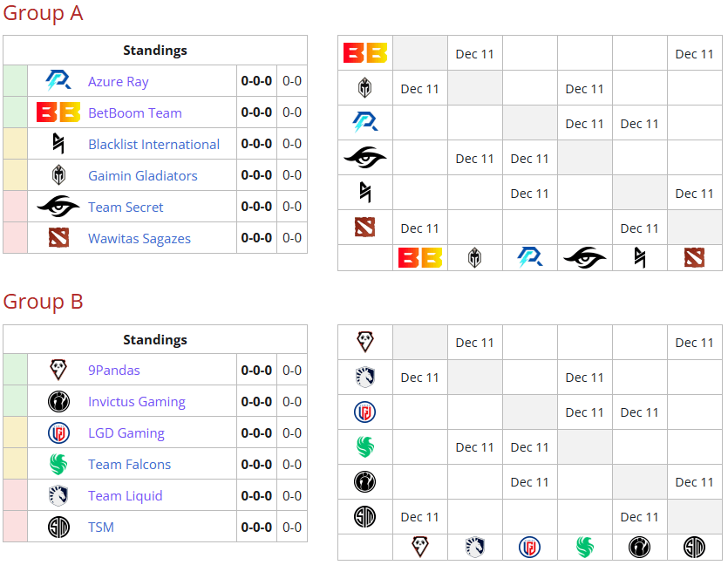This screenshot has height=565, width=728.
Task: Click the BetBoom Team logo in Group A standings
Action: point(57,112)
